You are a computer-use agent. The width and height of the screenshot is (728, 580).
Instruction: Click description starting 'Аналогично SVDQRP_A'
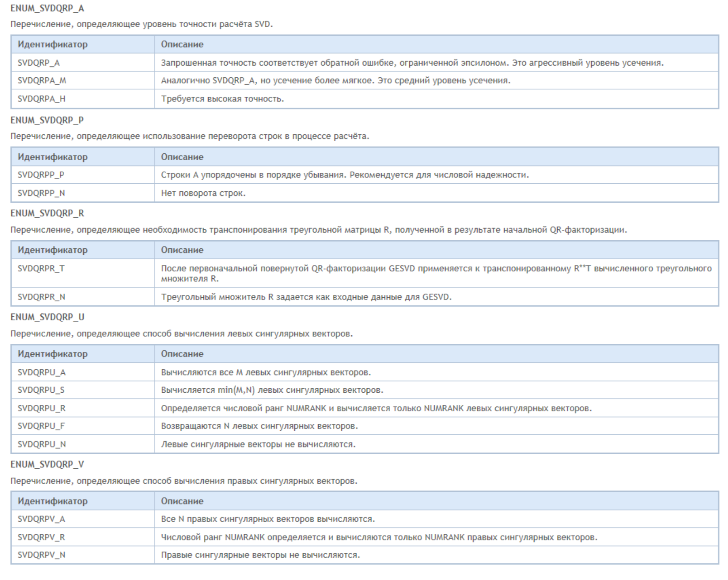(335, 81)
